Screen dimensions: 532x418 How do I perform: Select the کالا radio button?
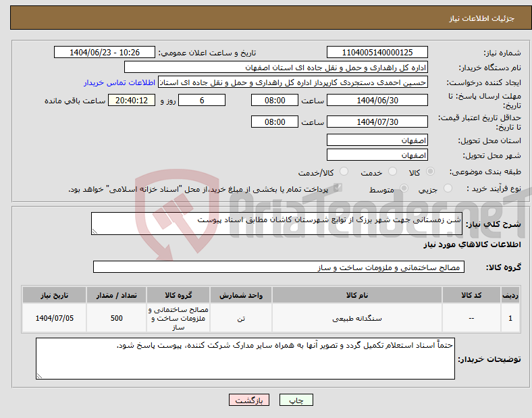click(430, 172)
